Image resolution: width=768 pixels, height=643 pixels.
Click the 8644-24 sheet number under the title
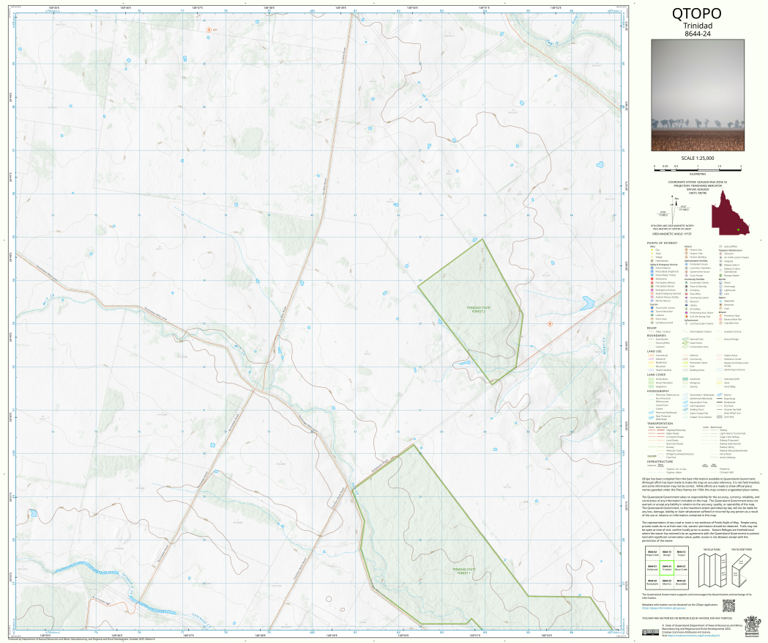click(697, 34)
